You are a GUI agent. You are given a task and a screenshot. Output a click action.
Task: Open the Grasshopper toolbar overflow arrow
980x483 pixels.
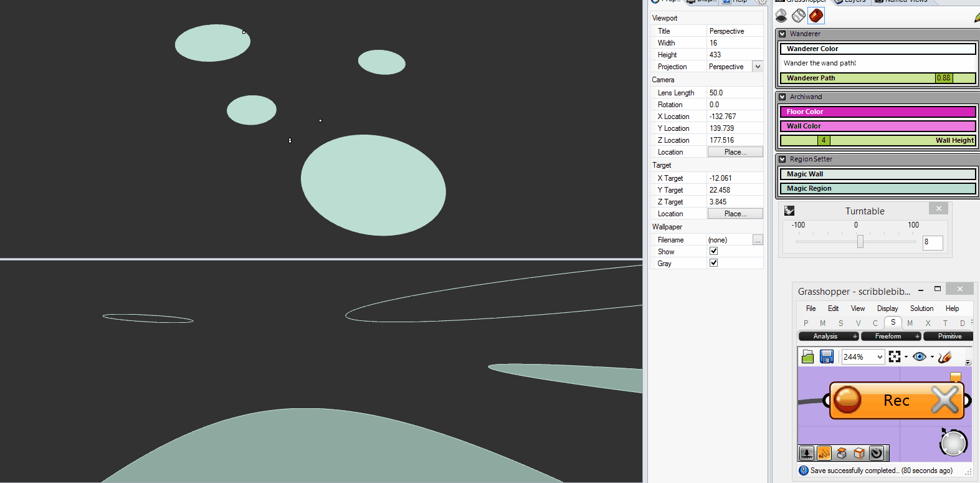pyautogui.click(x=968, y=362)
